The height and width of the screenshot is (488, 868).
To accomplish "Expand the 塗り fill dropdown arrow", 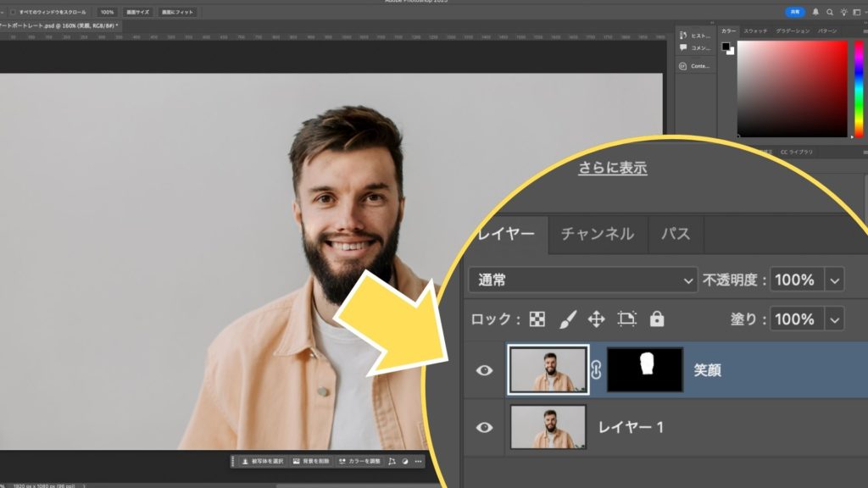I will point(835,319).
